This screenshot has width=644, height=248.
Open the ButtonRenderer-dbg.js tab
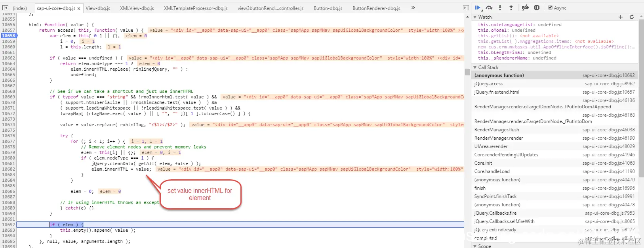(x=376, y=8)
